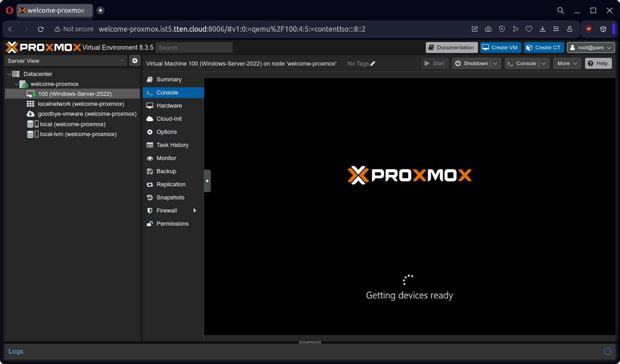Screen dimensions: 620x364
Task: Open the Server View dropdown
Action: click(66, 61)
